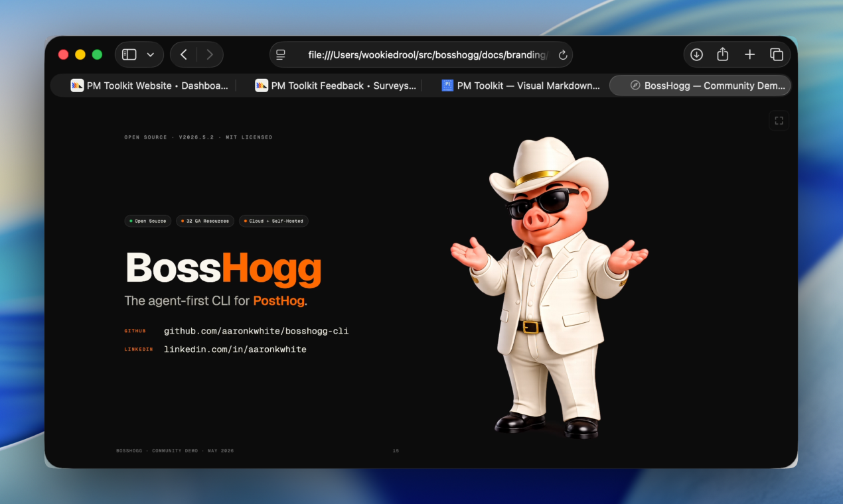Click the orange GITHUB label
The image size is (843, 504).
click(134, 331)
